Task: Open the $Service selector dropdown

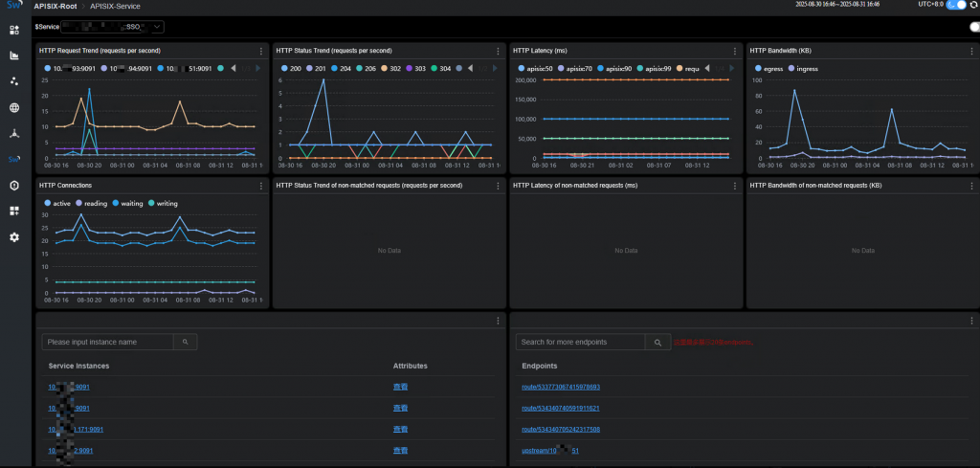Action: click(x=114, y=27)
